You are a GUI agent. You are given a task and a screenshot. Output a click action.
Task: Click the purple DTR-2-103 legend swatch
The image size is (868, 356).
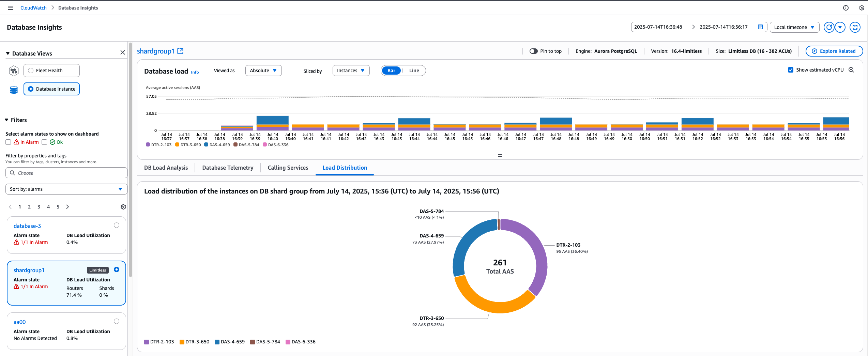pyautogui.click(x=146, y=342)
